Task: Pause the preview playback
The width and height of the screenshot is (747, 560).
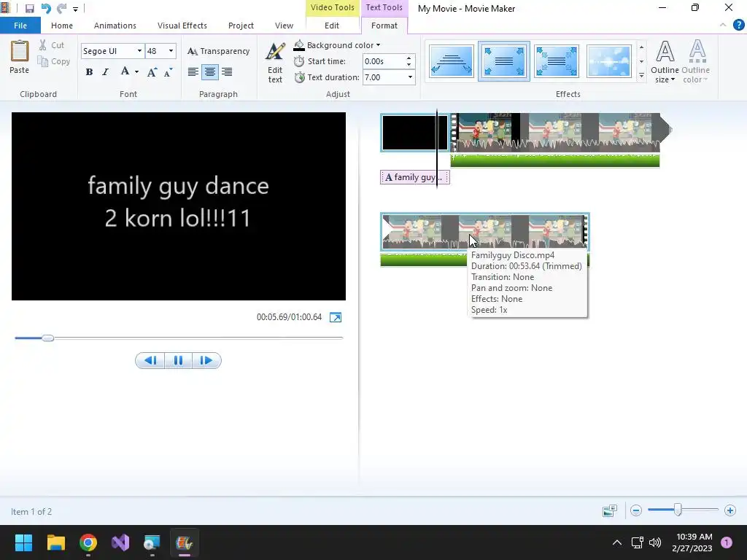Action: (x=178, y=360)
